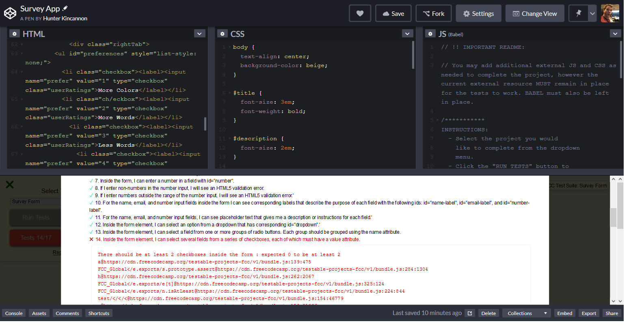644x326 pixels.
Task: Fork this pen
Action: tap(434, 13)
